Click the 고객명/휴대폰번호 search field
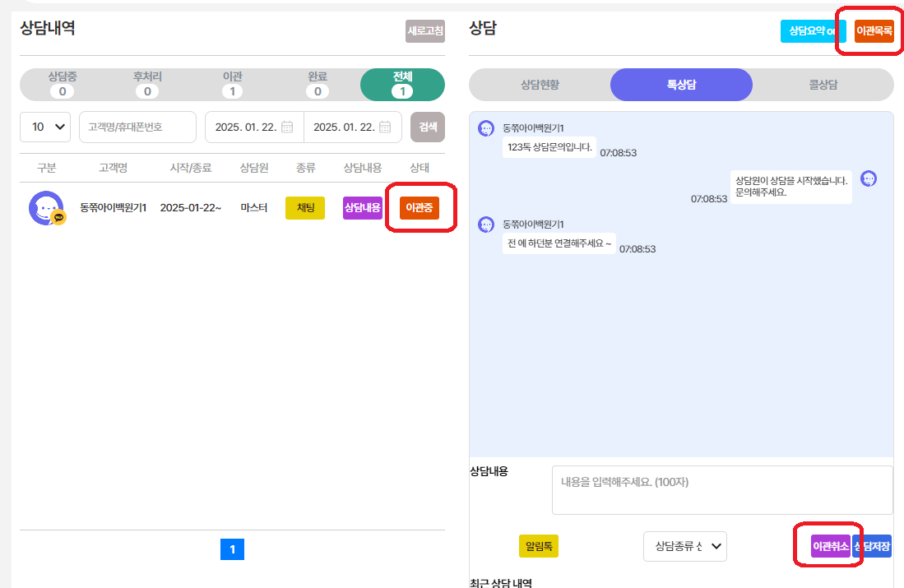 (x=137, y=127)
